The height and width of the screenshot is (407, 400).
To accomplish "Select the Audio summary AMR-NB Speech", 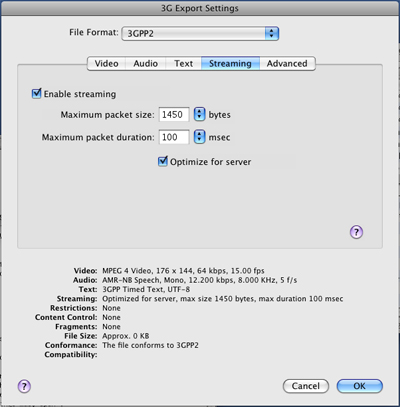I will 199,280.
